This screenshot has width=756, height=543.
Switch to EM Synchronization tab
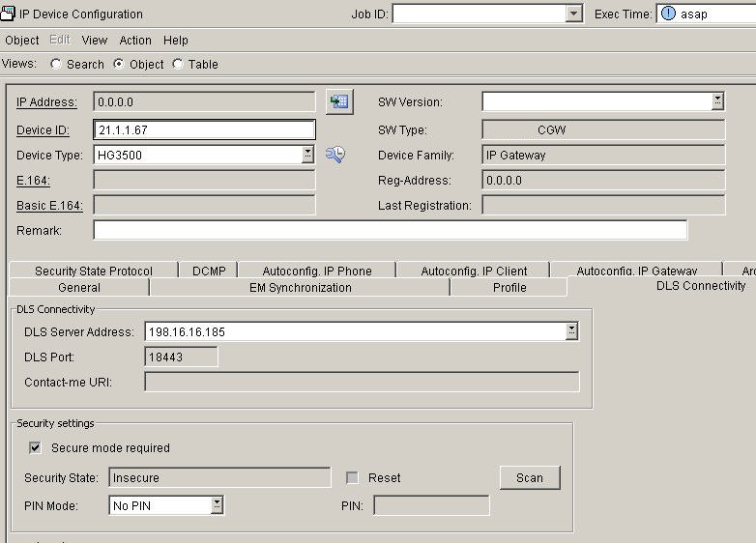(x=300, y=288)
